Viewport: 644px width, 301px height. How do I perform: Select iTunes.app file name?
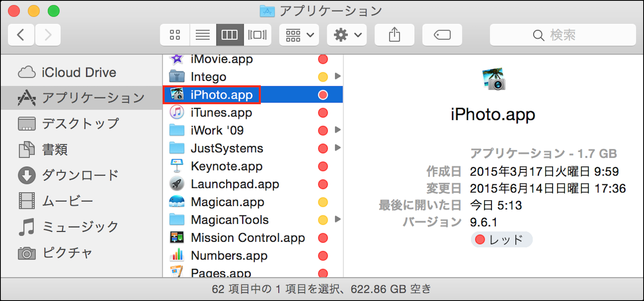pyautogui.click(x=221, y=113)
